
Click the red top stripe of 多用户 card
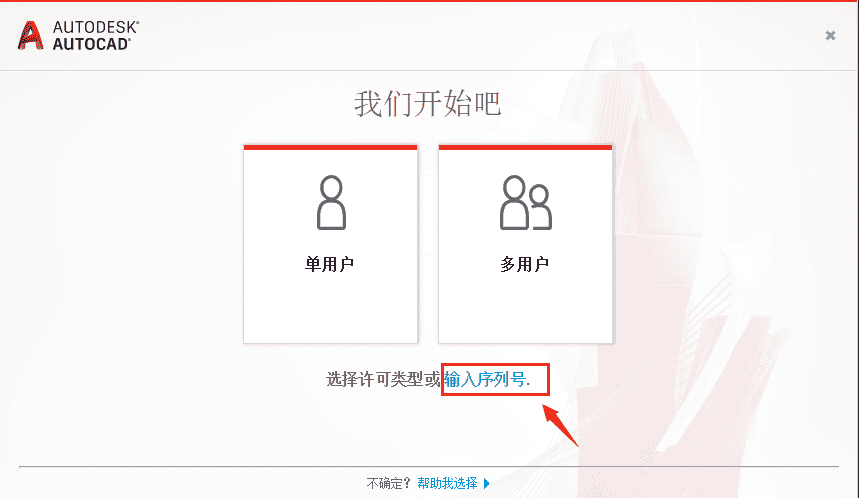[x=525, y=147]
